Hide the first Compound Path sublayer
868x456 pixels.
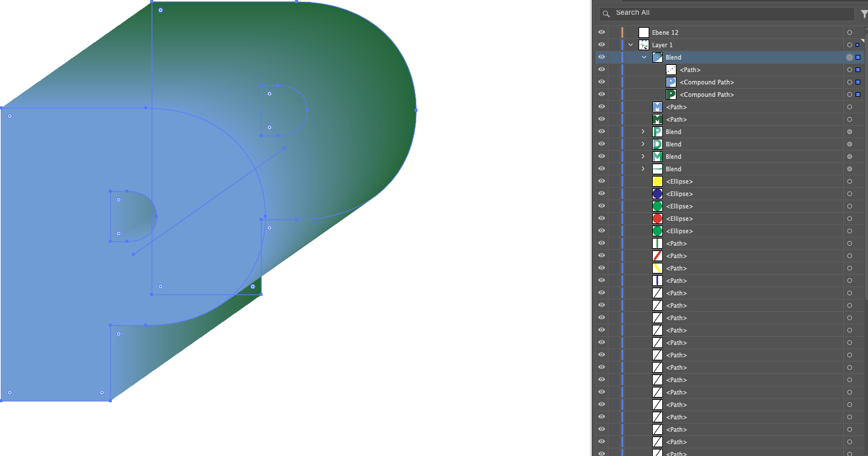pyautogui.click(x=601, y=82)
